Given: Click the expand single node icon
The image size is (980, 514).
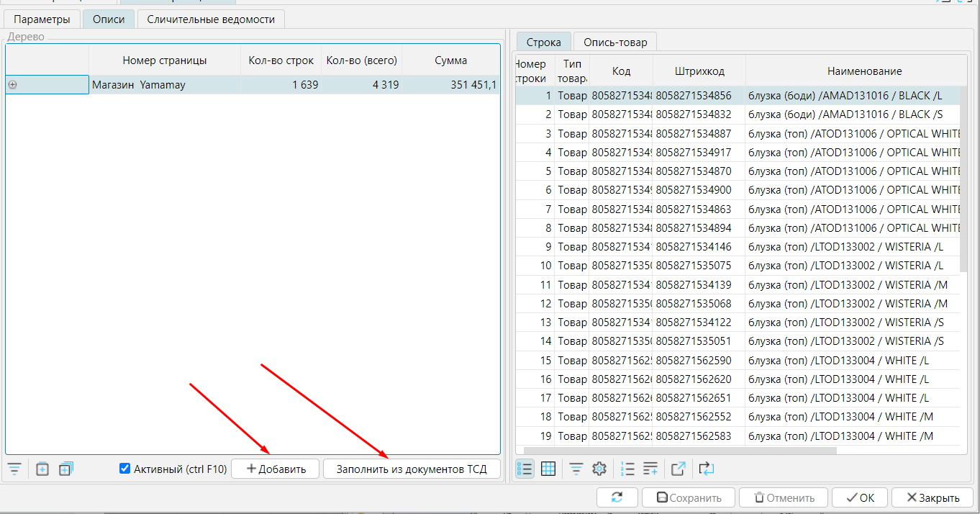Looking at the screenshot, I should coord(42,469).
